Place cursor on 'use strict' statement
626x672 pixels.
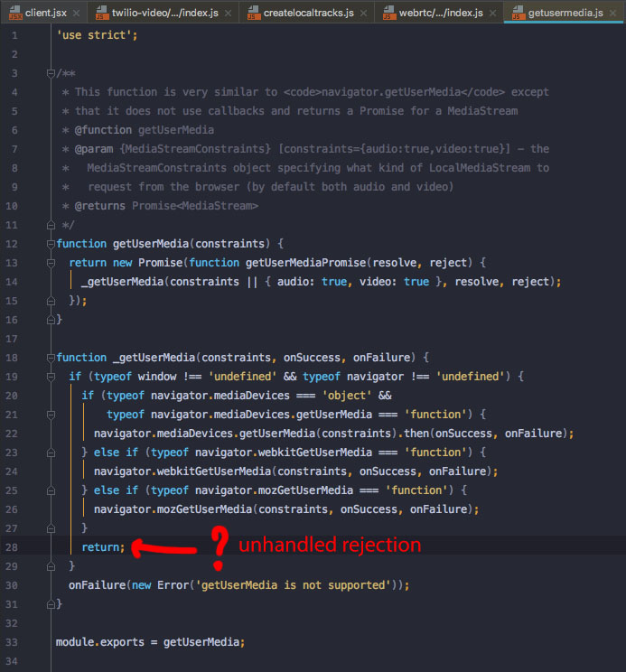[98, 35]
